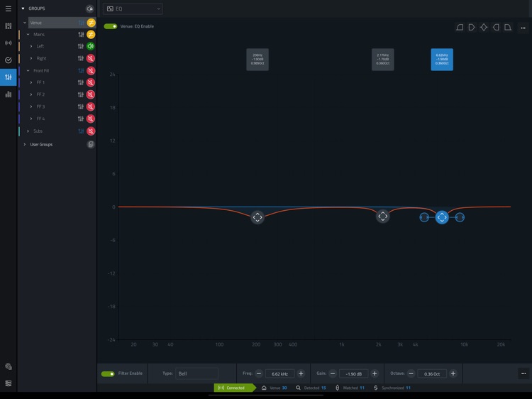
Task: Open the FF 1 row EQ sliders icon
Action: 81,82
